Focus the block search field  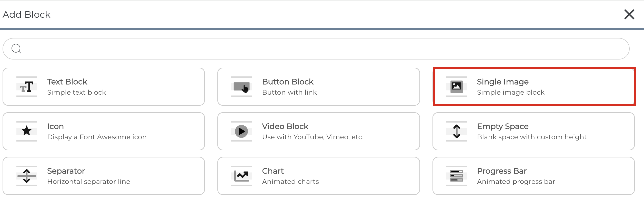320,49
